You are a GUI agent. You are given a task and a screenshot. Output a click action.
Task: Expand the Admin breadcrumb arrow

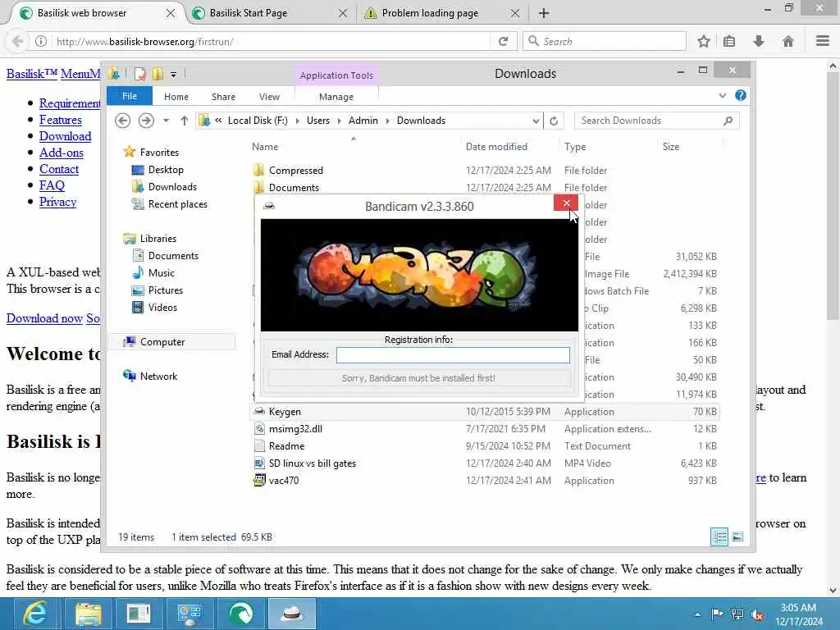point(387,121)
